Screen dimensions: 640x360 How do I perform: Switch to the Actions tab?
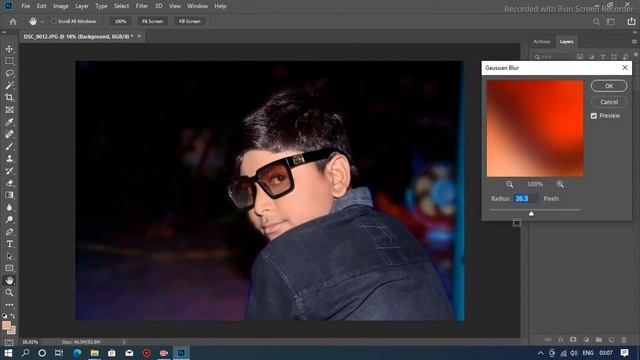coord(542,42)
